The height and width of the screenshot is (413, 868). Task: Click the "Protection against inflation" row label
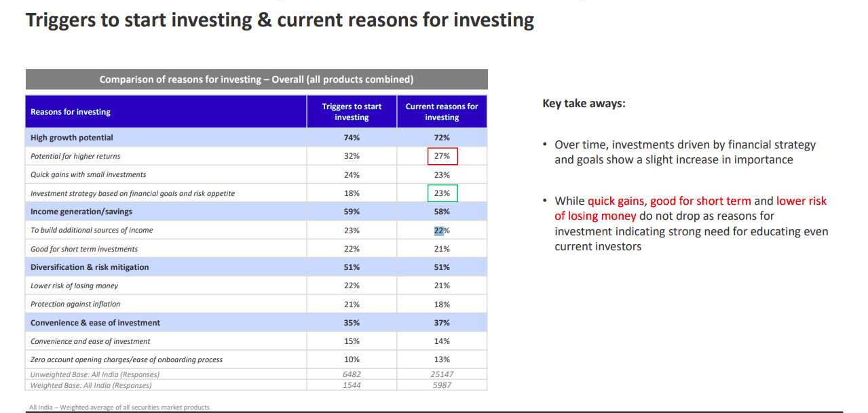[x=75, y=304]
